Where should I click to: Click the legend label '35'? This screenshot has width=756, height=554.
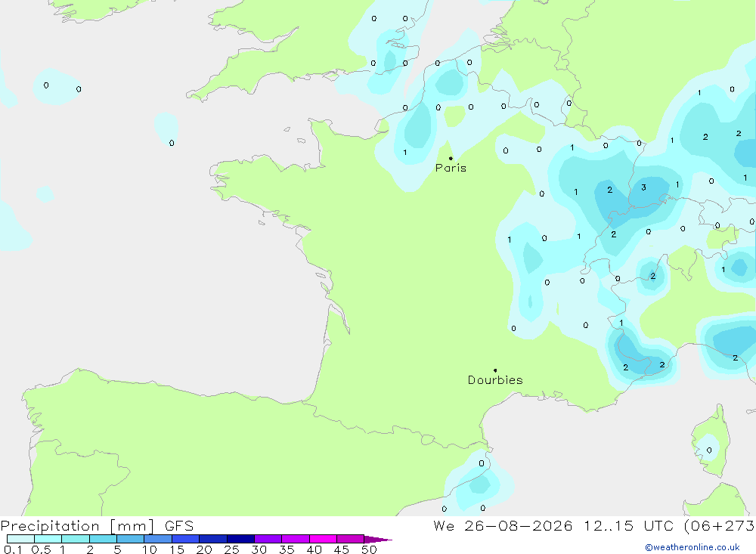point(287,549)
